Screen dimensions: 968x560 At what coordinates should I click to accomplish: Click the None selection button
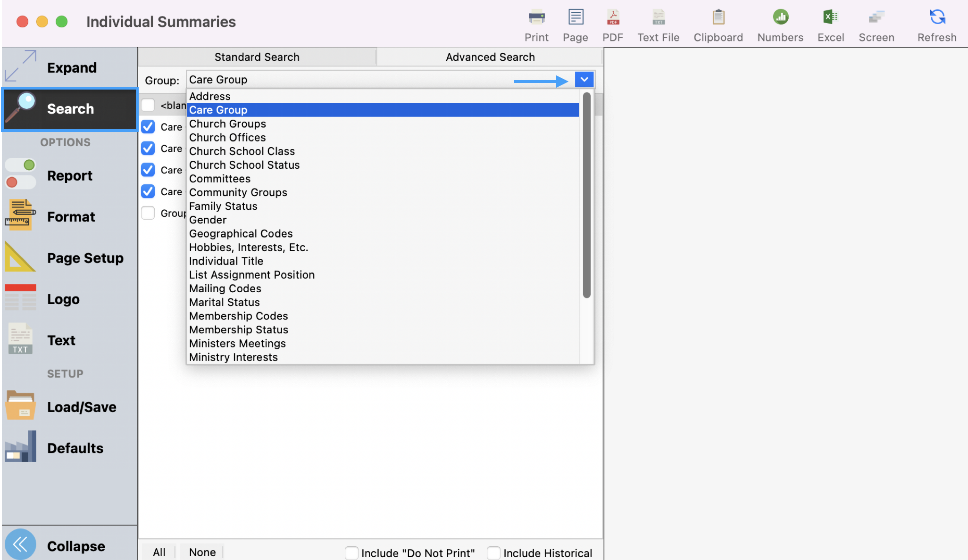(201, 552)
